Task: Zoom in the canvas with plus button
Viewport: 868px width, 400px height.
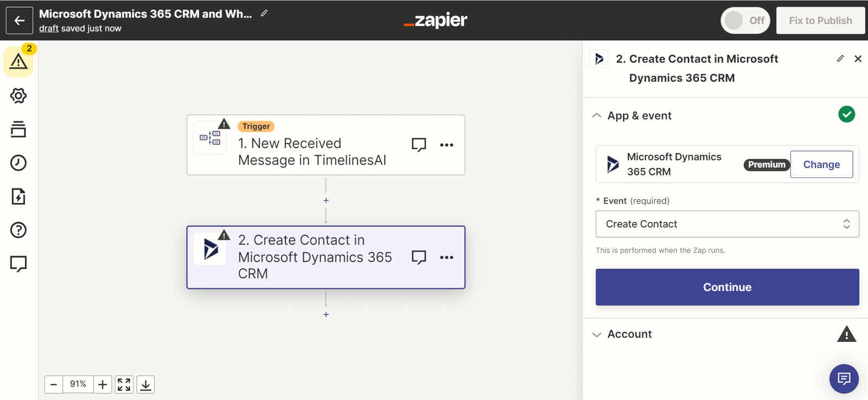Action: [x=103, y=385]
